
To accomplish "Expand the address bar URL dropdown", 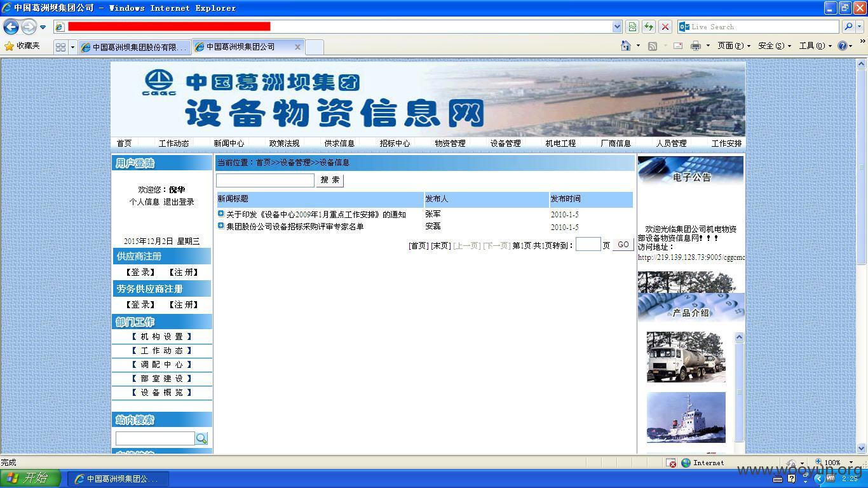I will click(617, 27).
